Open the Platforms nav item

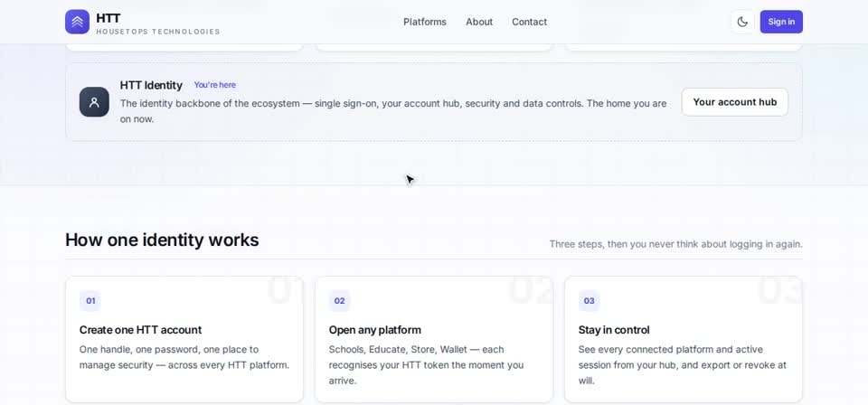(x=425, y=22)
